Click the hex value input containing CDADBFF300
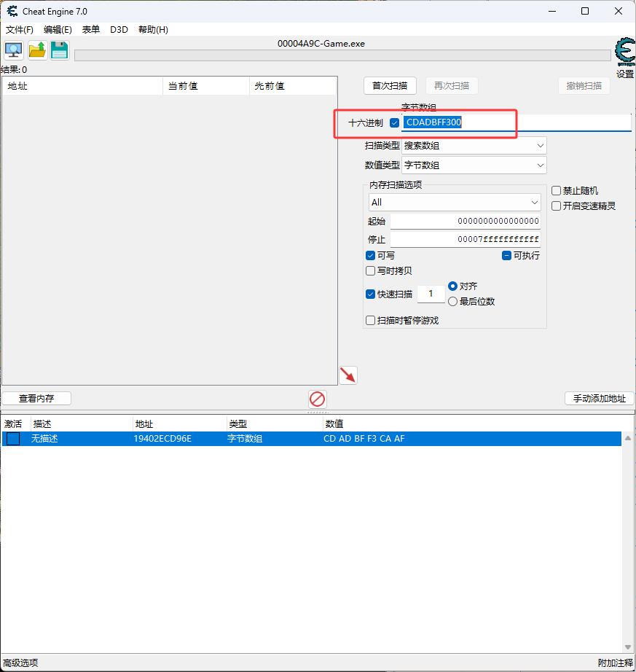 point(516,122)
